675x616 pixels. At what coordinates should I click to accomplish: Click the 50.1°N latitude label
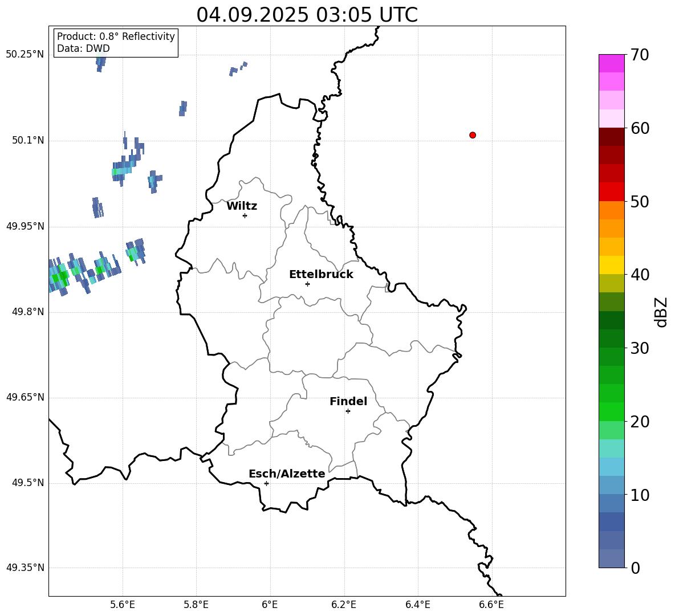pos(28,140)
